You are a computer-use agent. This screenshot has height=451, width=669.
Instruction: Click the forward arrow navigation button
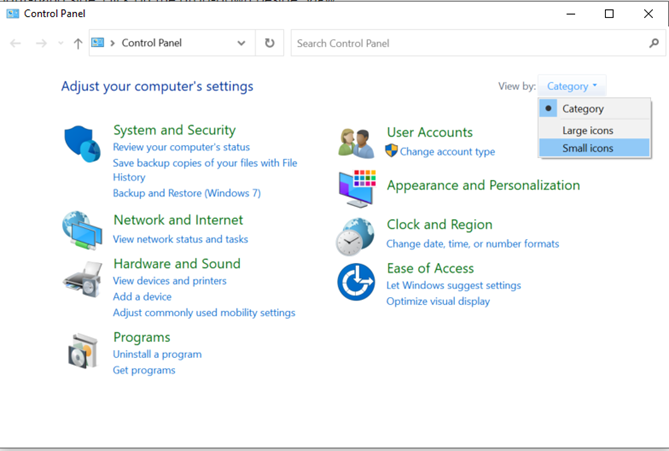pyautogui.click(x=41, y=43)
